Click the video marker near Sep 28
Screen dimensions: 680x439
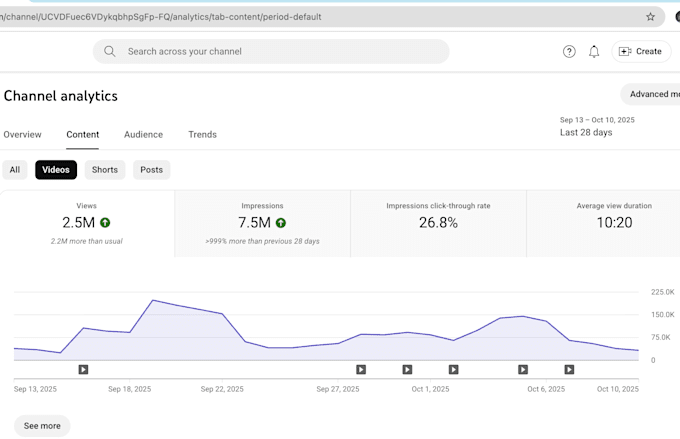point(361,370)
